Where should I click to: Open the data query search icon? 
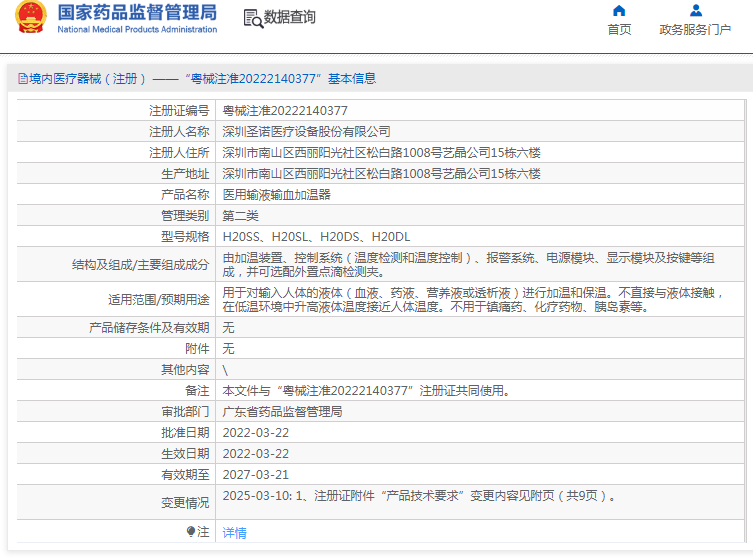tap(253, 18)
